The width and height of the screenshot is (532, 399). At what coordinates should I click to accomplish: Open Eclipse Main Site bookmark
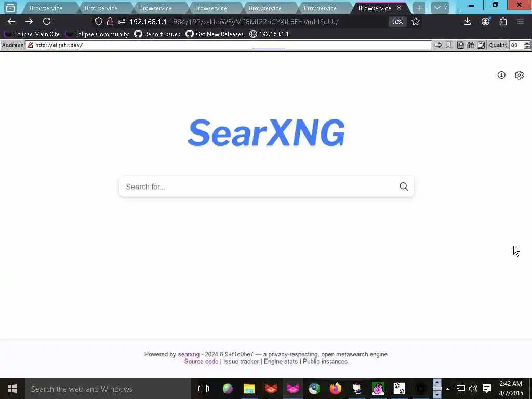tap(32, 34)
